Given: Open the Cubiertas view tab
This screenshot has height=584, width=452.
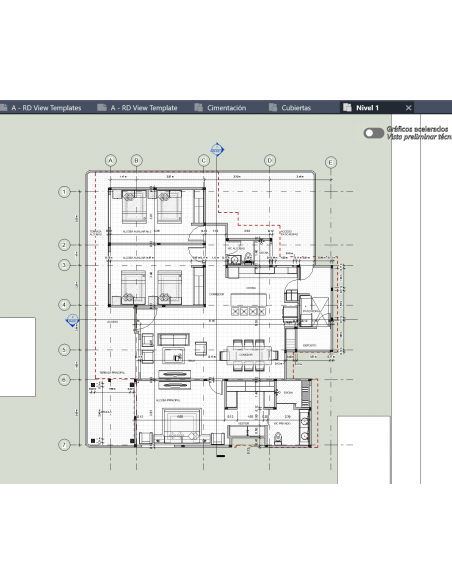Looking at the screenshot, I should pos(290,108).
